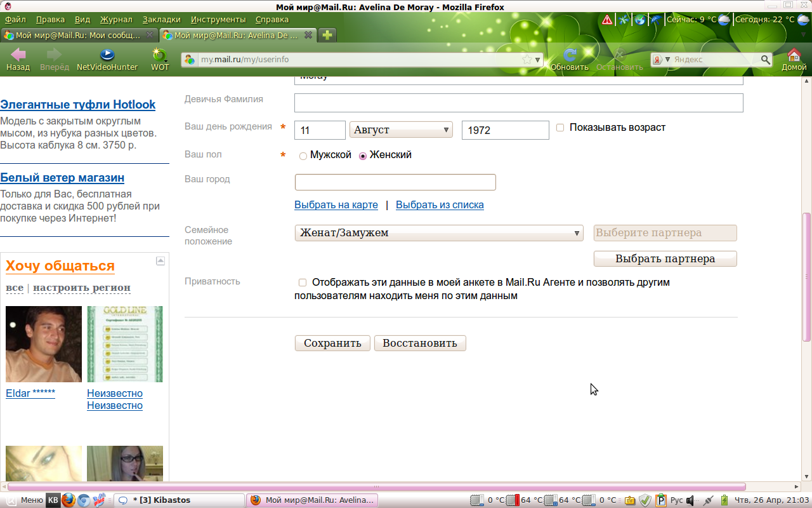Launch Chromium from the taskbar launcher icon
This screenshot has height=508, width=812.
coord(84,500)
